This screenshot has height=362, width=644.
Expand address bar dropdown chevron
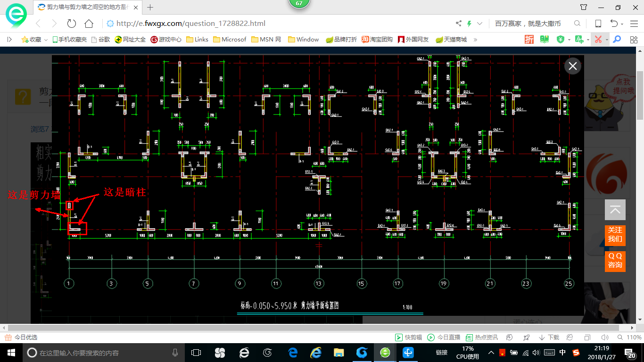[x=480, y=24]
